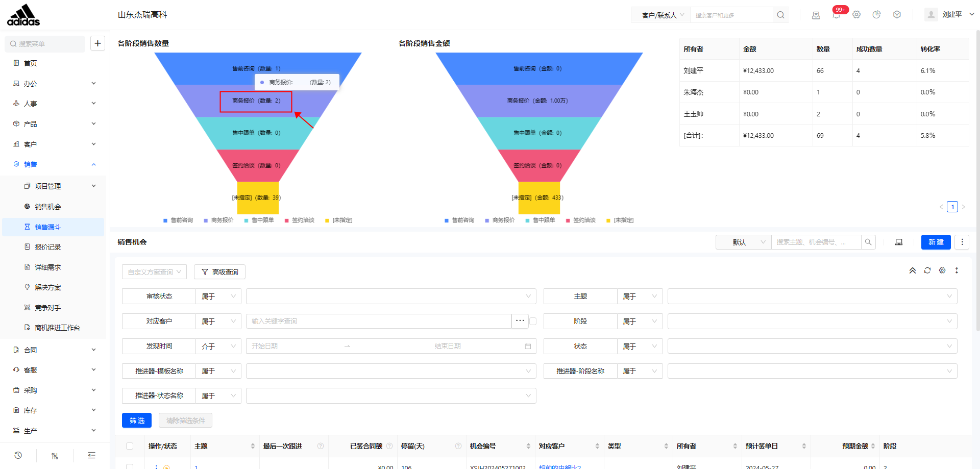Toggle [未指定] legend in amount funnel

pyautogui.click(x=620, y=220)
